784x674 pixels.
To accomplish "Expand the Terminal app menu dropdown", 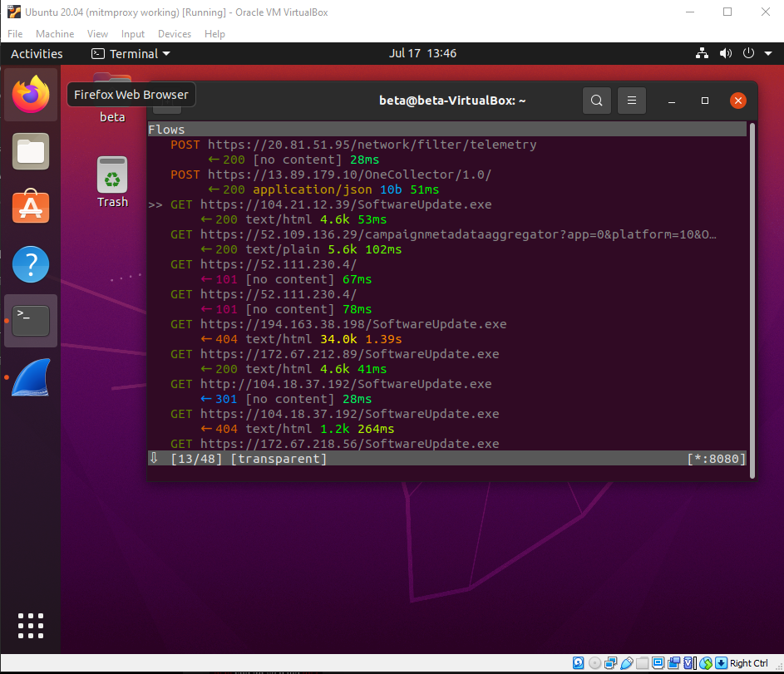I will pos(131,53).
